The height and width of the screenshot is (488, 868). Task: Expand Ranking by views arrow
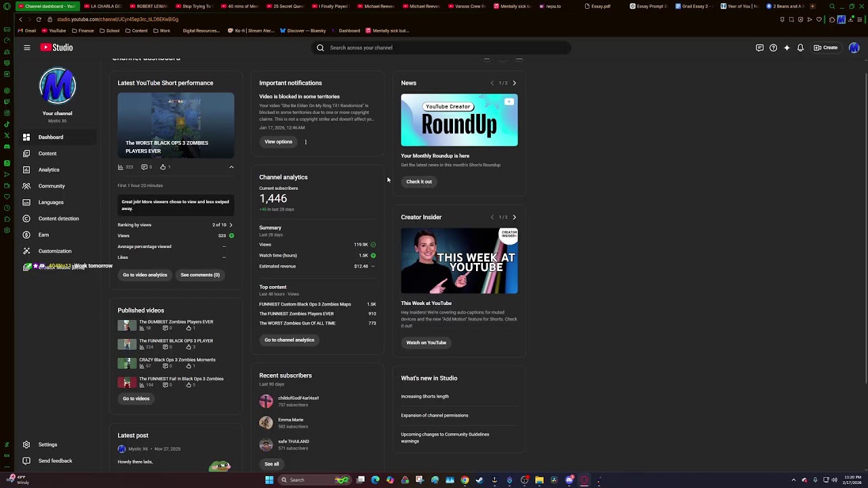(x=231, y=225)
